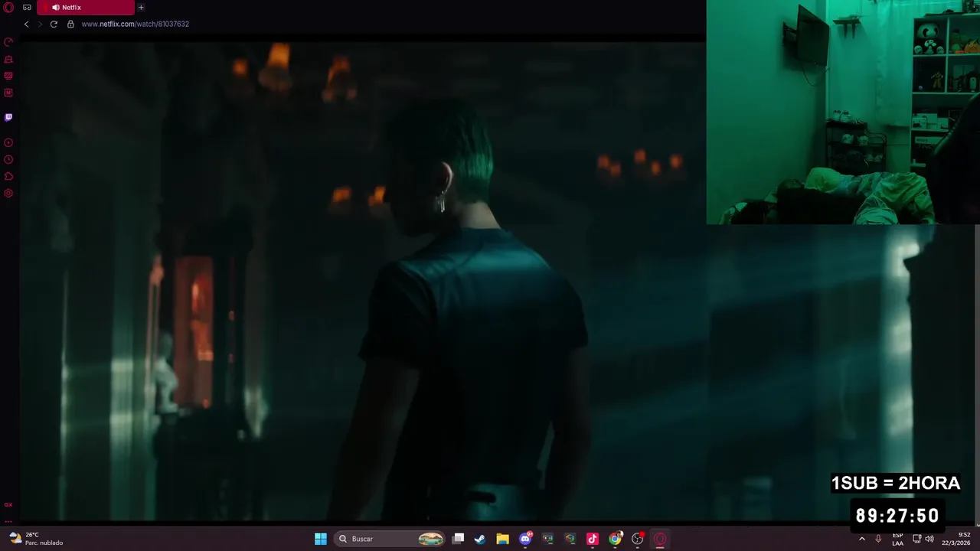The height and width of the screenshot is (551, 980).
Task: Open the Opera GX main menu logo
Action: click(8, 8)
